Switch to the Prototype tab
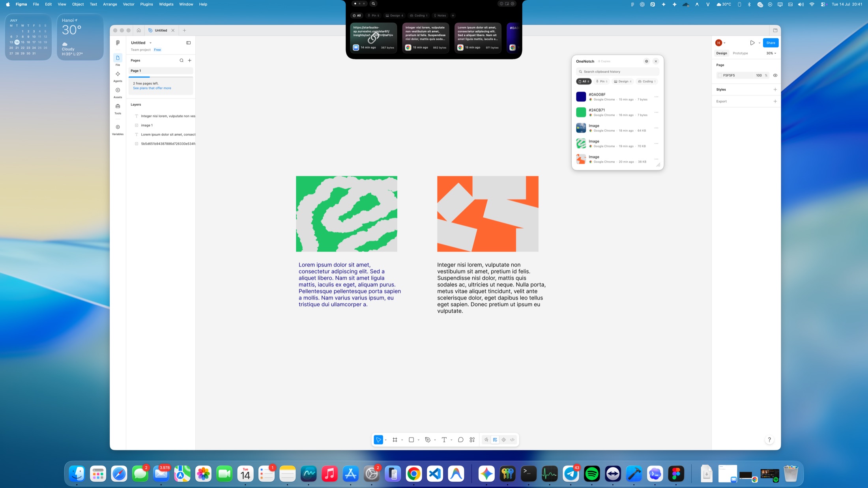868x488 pixels. (740, 53)
